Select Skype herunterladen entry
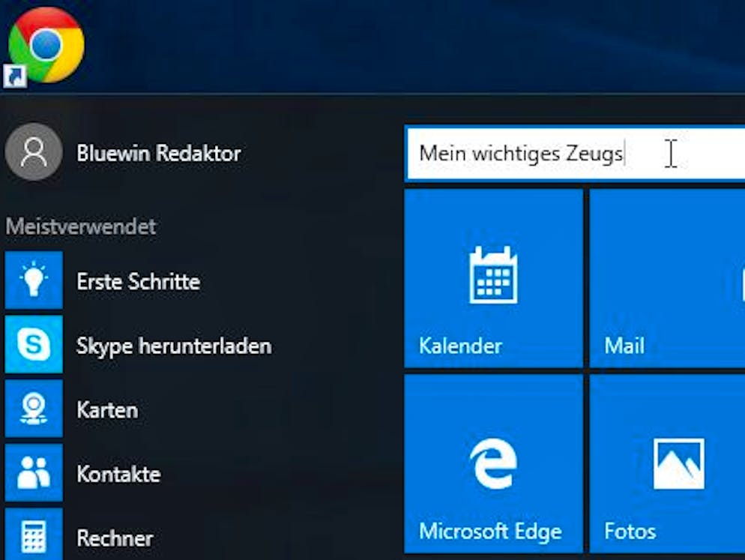The width and height of the screenshot is (745, 560). [174, 346]
